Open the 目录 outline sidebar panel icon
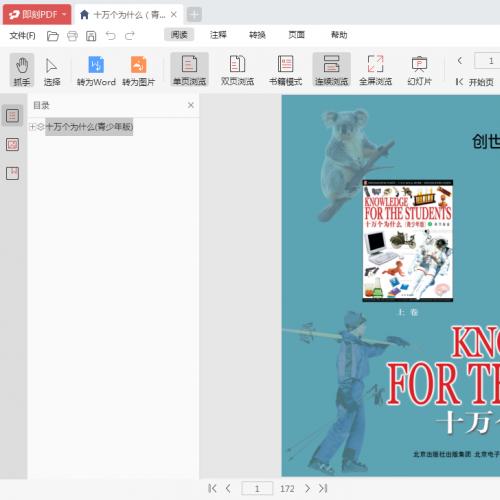The height and width of the screenshot is (500, 500). pyautogui.click(x=12, y=116)
